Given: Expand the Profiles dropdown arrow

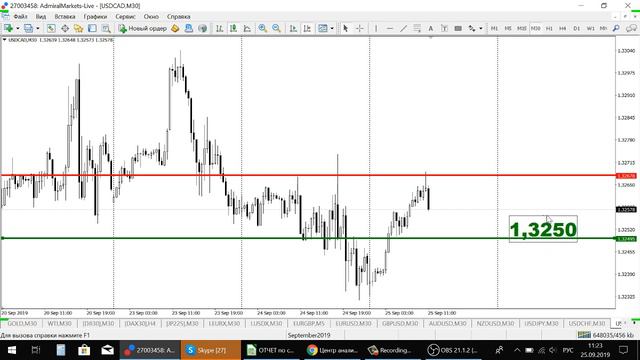Looking at the screenshot, I should pyautogui.click(x=38, y=28).
